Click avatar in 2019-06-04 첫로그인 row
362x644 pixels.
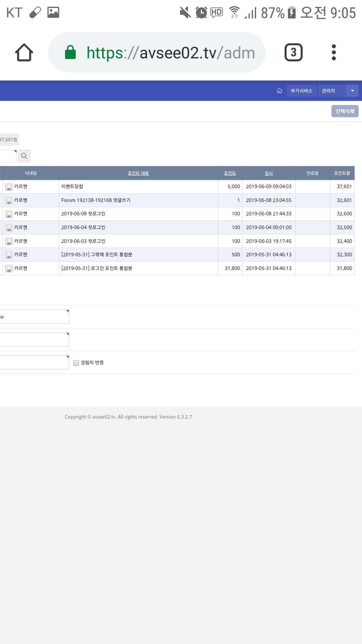9,228
